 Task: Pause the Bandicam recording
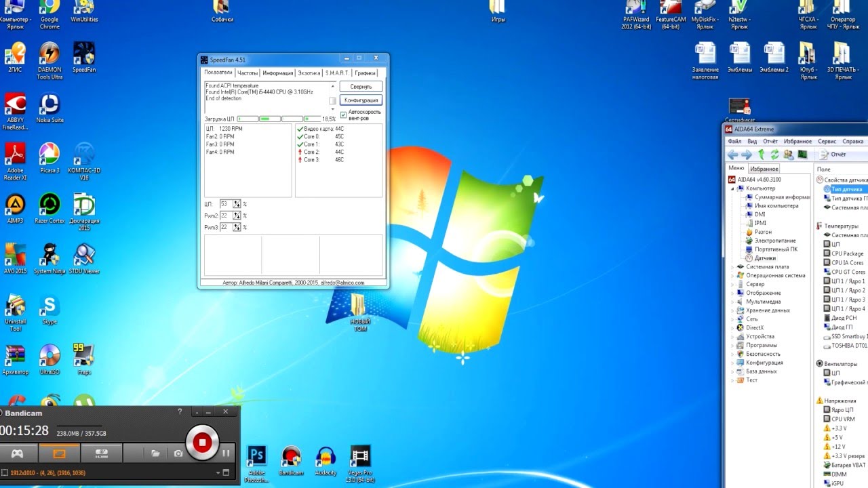[226, 453]
